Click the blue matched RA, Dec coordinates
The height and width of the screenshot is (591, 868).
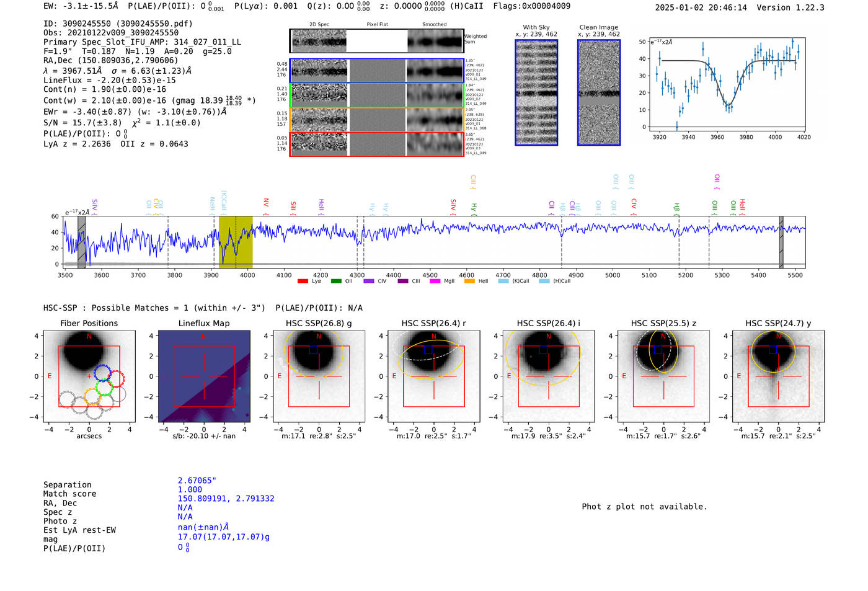click(x=226, y=499)
